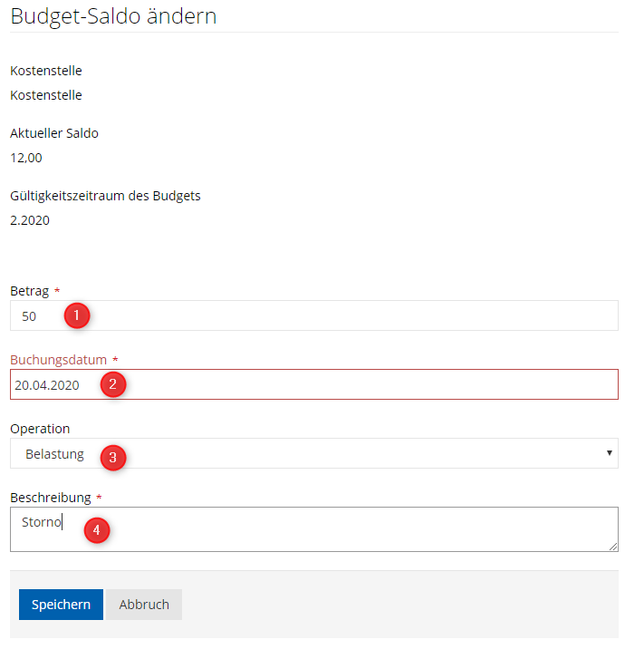Click the Budget-Saldo ändern heading
The height and width of the screenshot is (649, 644).
[113, 15]
